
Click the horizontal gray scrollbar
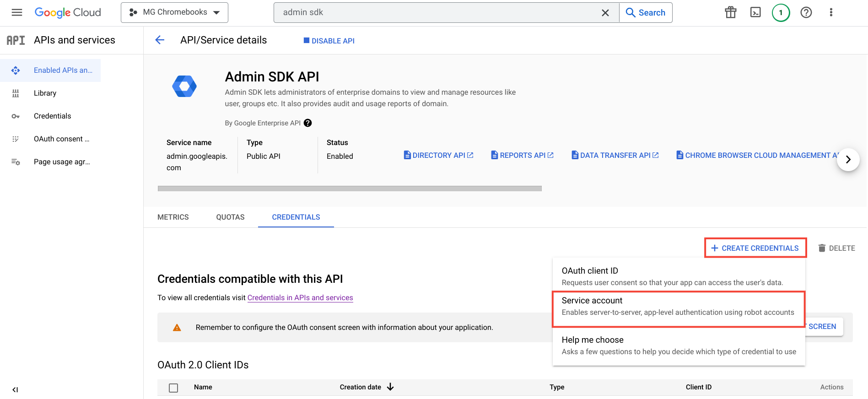(x=350, y=189)
